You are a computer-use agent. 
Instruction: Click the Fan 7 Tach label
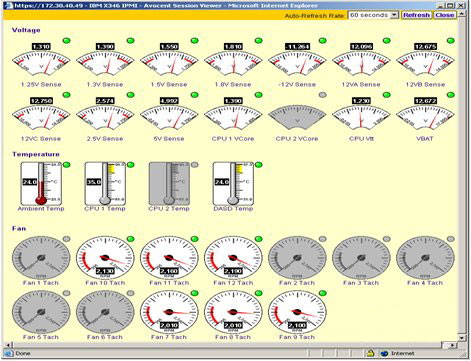[x=169, y=337]
